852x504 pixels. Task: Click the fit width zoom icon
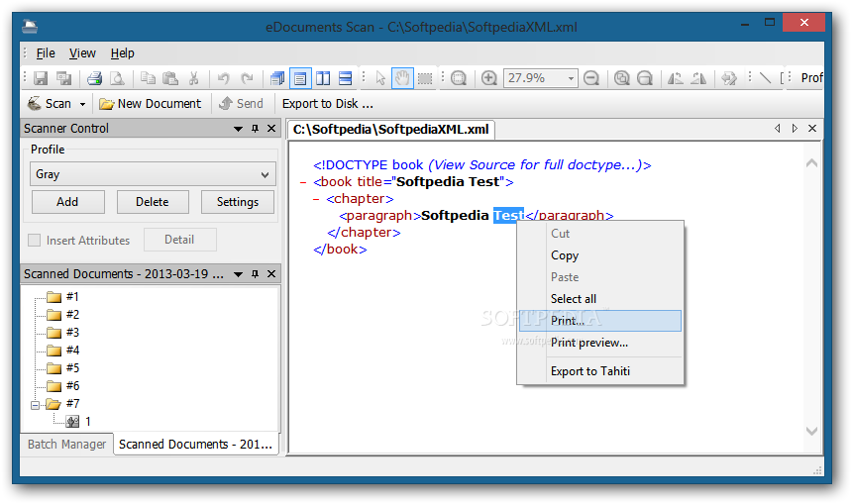tap(644, 78)
